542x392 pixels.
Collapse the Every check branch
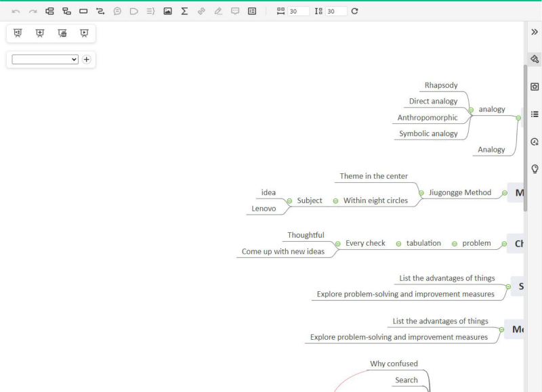click(337, 244)
